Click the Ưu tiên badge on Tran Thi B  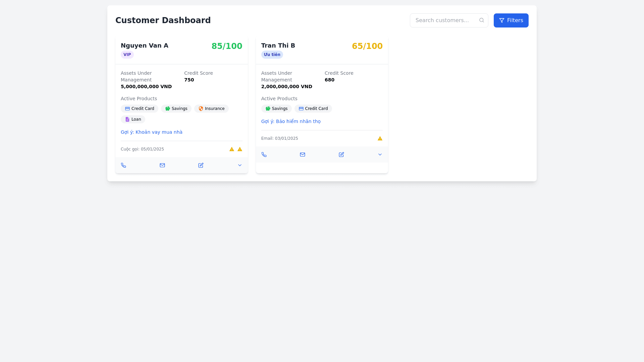(x=272, y=55)
